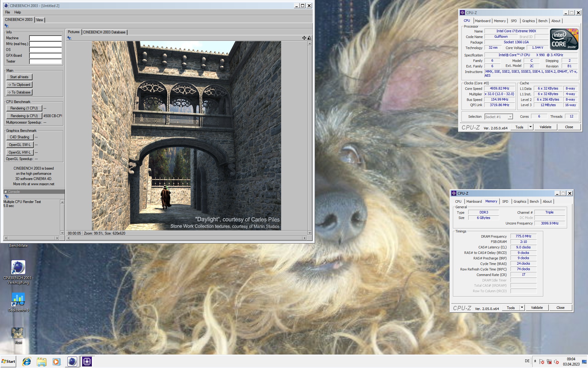Click console horizontal scrollbar right arrow
The image size is (588, 368).
57,238
